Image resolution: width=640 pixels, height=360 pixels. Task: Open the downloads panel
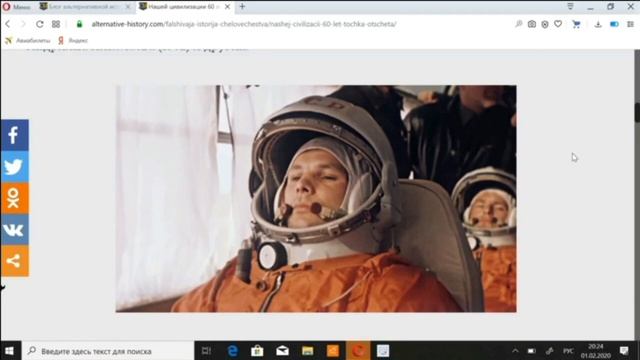pyautogui.click(x=598, y=24)
